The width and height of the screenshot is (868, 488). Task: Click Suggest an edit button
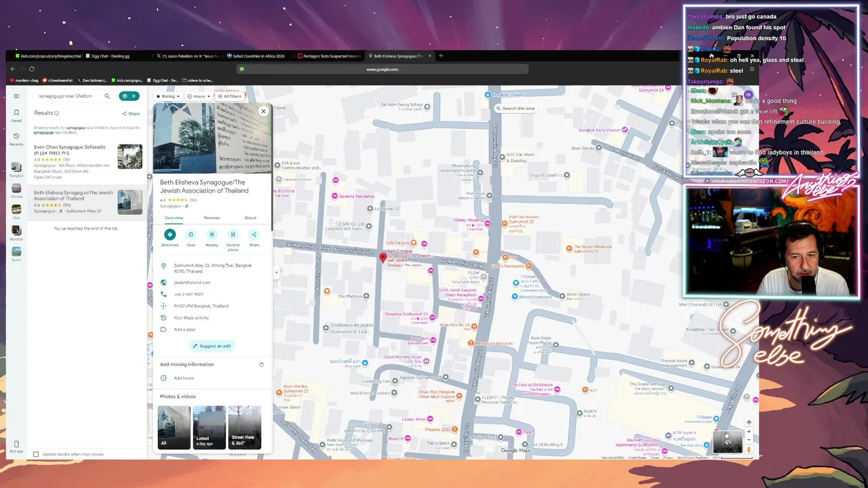[x=212, y=346]
